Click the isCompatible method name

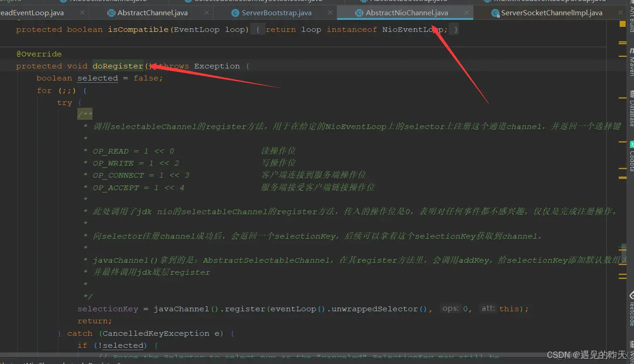138,30
